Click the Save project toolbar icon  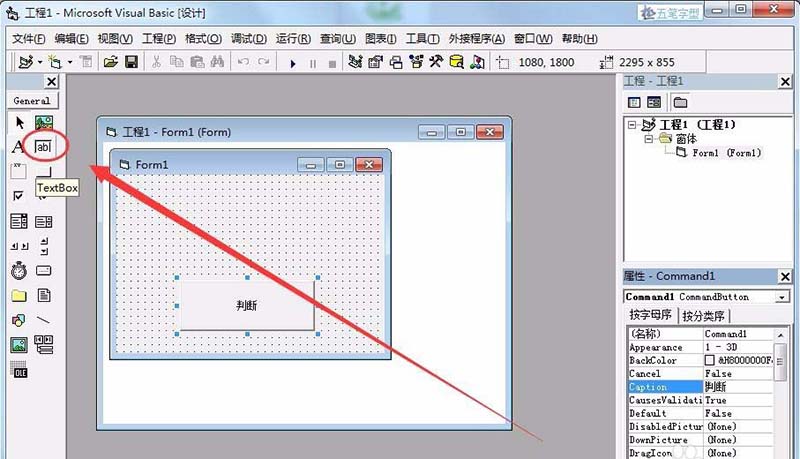132,62
